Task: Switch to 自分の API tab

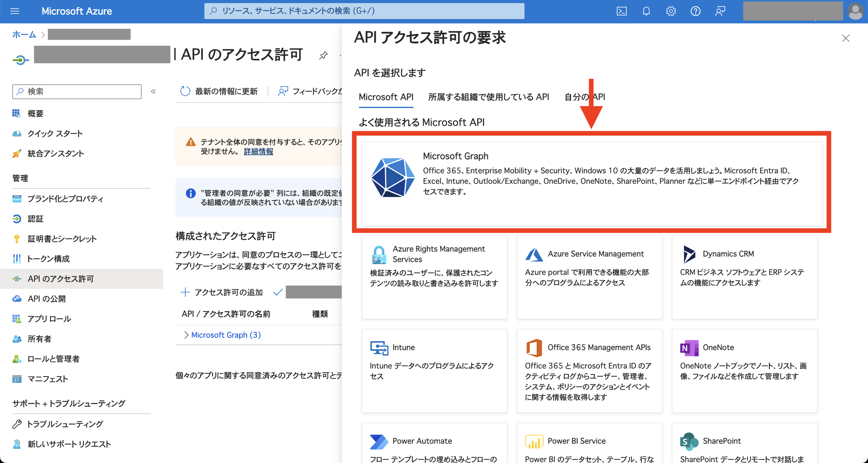Action: click(585, 97)
